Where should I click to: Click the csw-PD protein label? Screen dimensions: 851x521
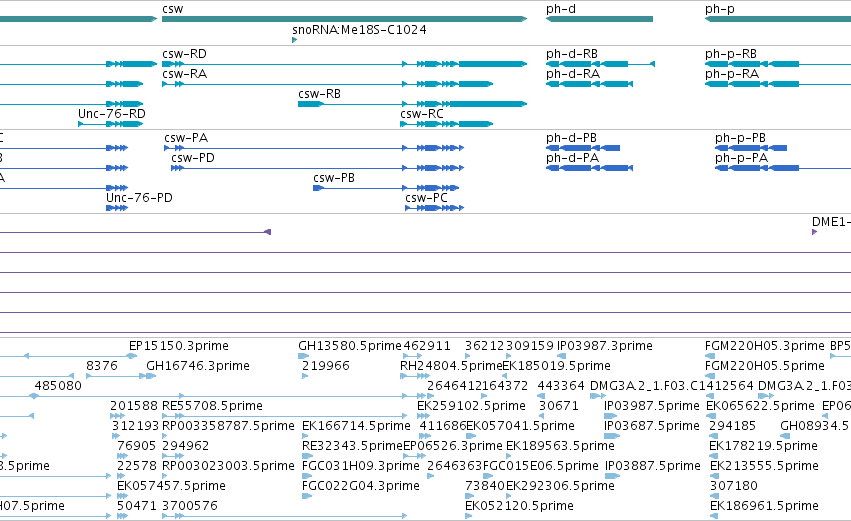click(193, 158)
